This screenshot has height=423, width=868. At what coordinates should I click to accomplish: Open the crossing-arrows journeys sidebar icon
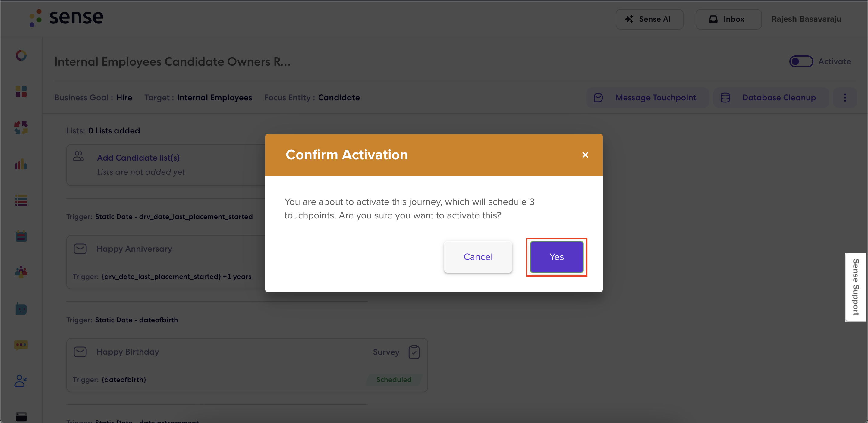point(21,128)
